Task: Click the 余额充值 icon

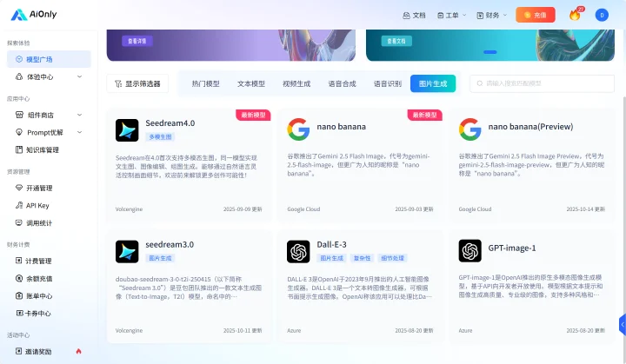Action: [x=19, y=278]
